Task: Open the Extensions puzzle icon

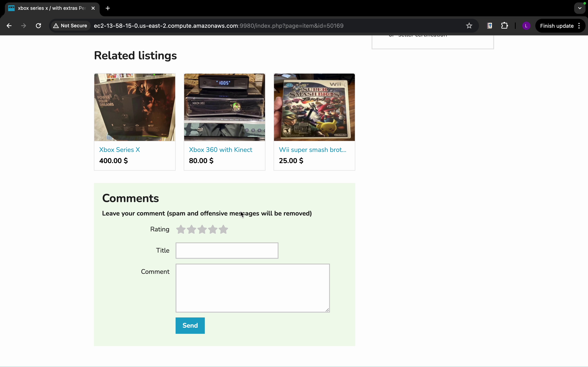Action: coord(505,26)
